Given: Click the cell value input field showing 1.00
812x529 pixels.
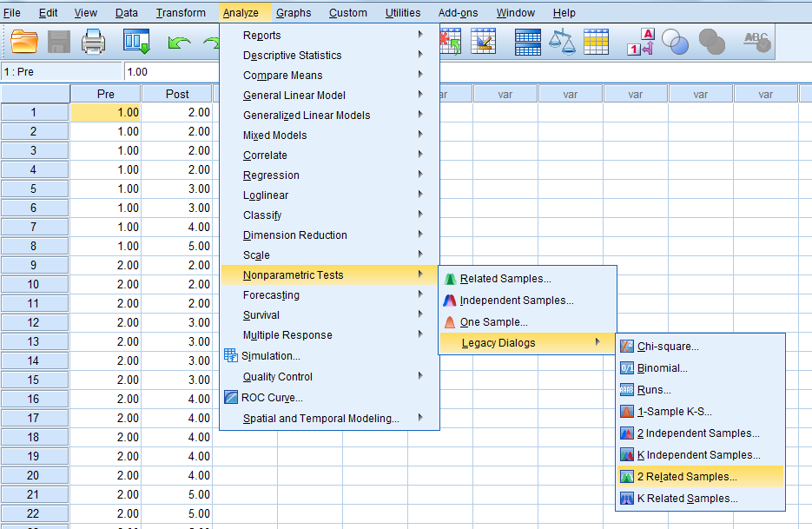Looking at the screenshot, I should pos(172,72).
